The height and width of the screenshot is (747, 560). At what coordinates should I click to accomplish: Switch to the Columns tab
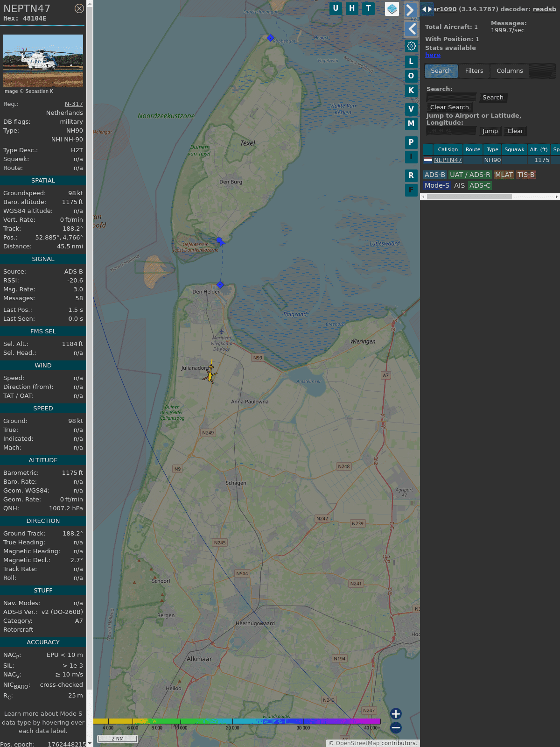510,71
